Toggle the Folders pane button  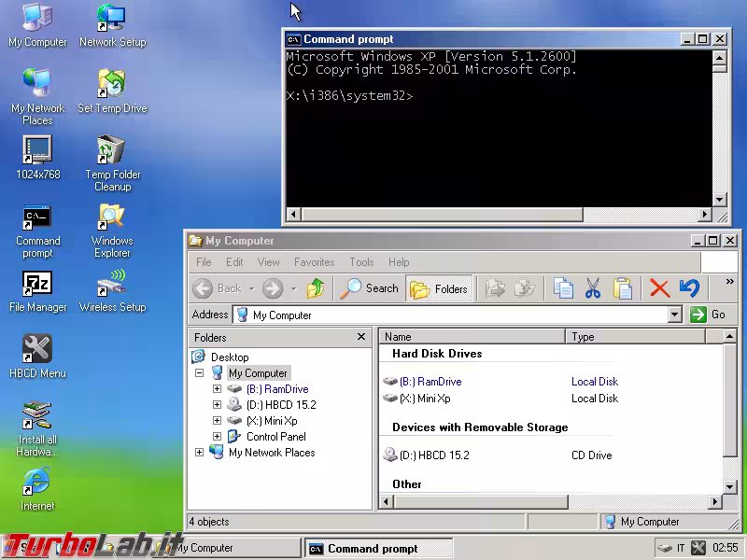[x=440, y=288]
